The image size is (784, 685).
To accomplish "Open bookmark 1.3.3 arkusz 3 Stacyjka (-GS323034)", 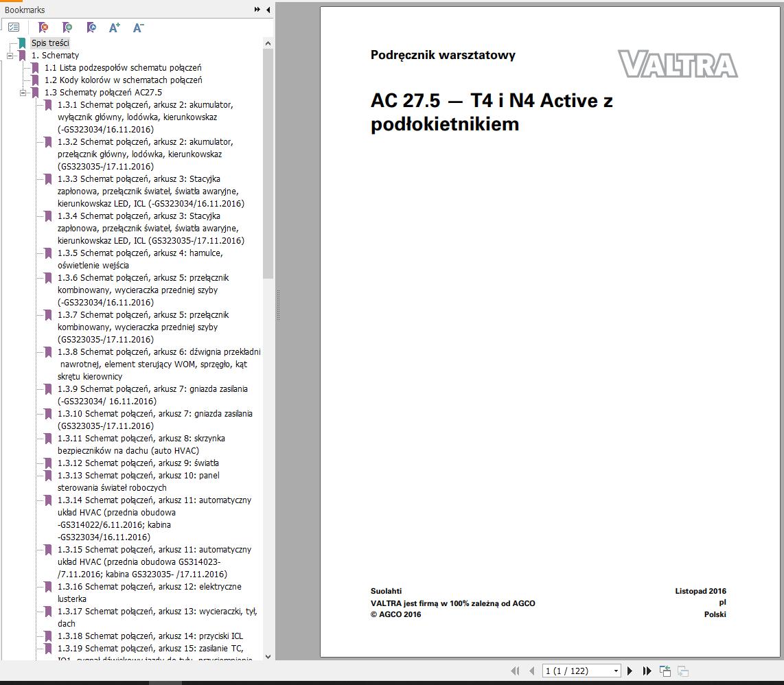I will click(x=151, y=191).
